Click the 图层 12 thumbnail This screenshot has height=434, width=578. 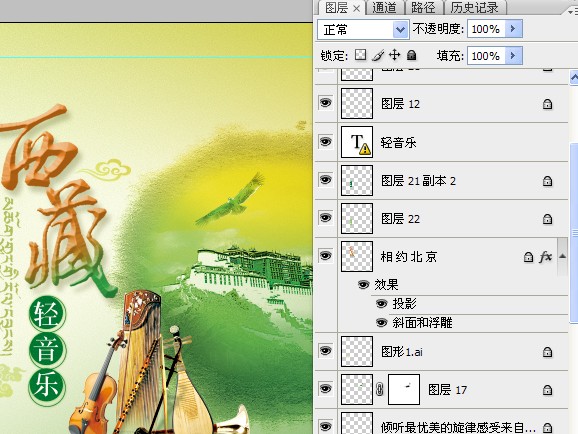click(357, 103)
